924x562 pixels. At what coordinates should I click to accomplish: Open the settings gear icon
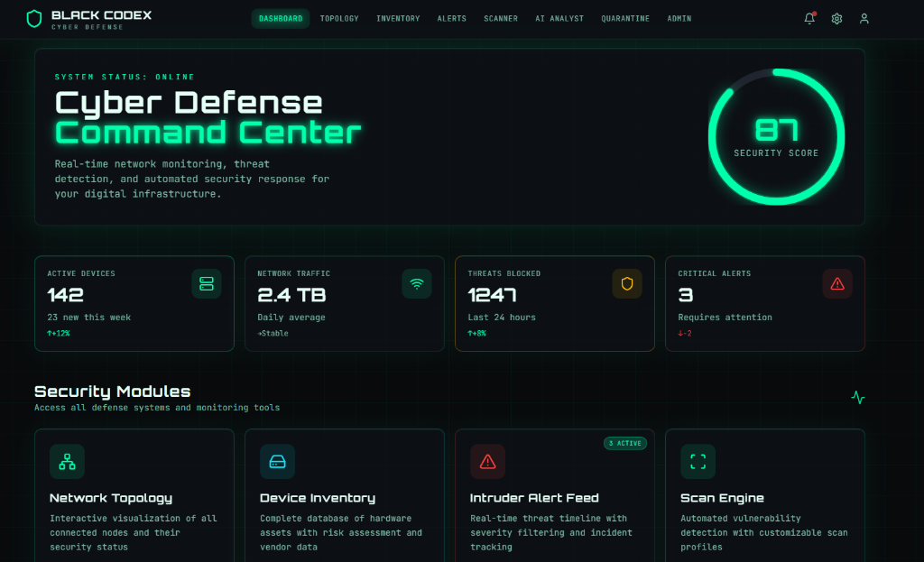[836, 19]
